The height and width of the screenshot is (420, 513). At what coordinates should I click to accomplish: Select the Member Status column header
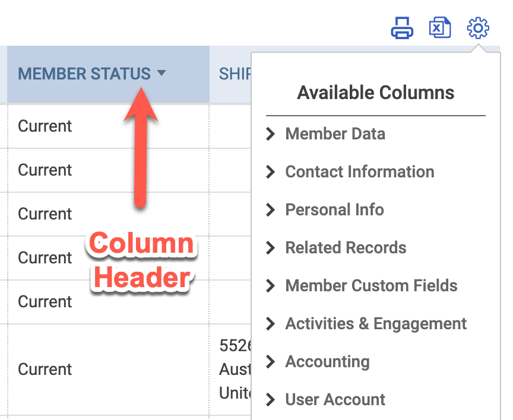pyautogui.click(x=108, y=75)
